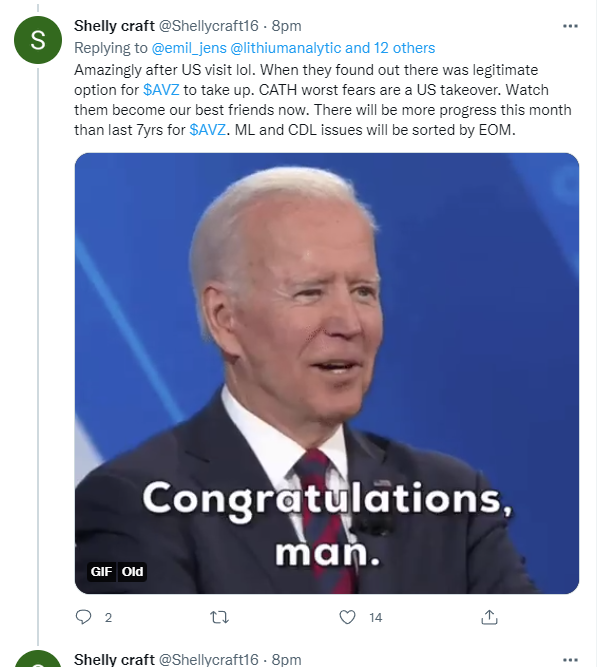The width and height of the screenshot is (613, 667).
Task: Click the $AVZ cashtag after 'option for'
Action: tap(161, 90)
